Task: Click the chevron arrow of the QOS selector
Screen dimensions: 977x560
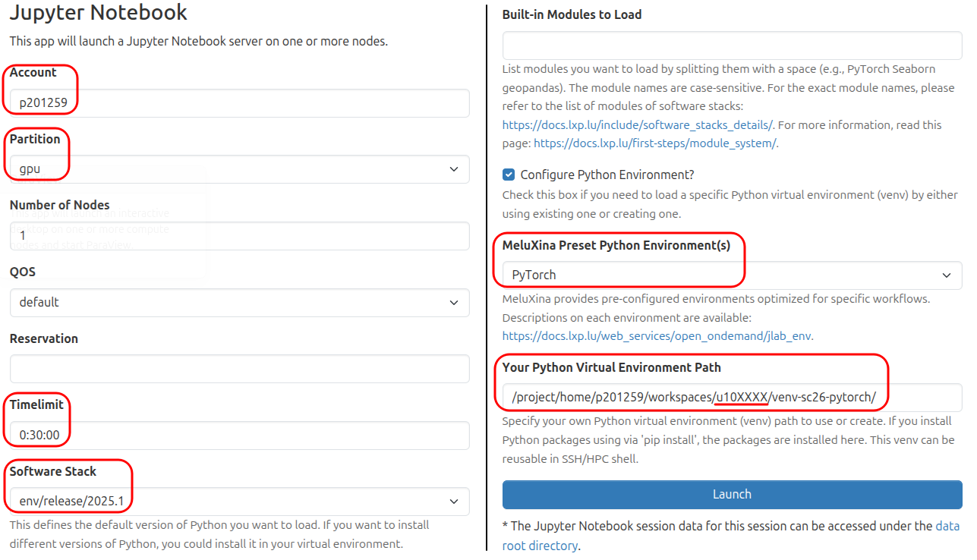Action: (454, 302)
